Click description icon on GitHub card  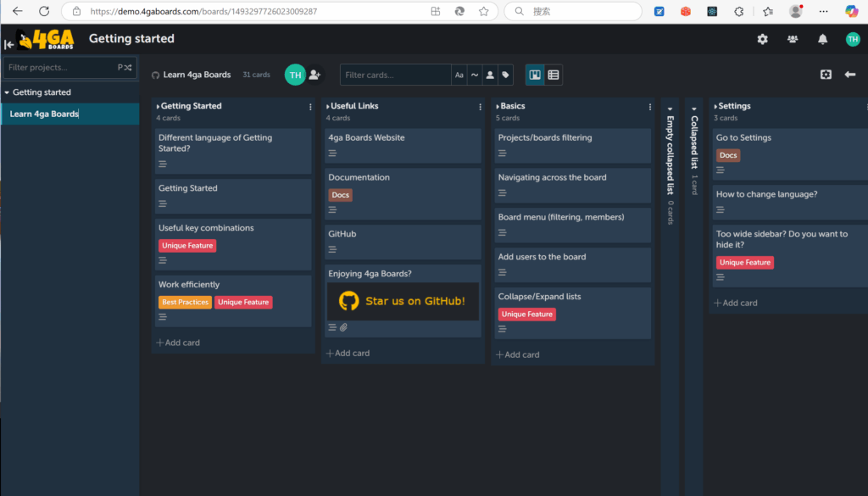332,249
